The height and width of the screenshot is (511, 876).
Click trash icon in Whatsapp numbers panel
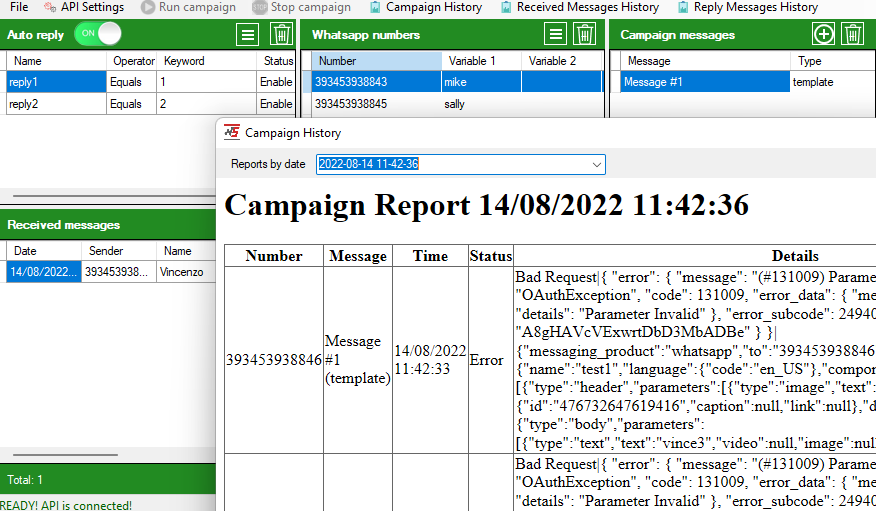click(585, 35)
